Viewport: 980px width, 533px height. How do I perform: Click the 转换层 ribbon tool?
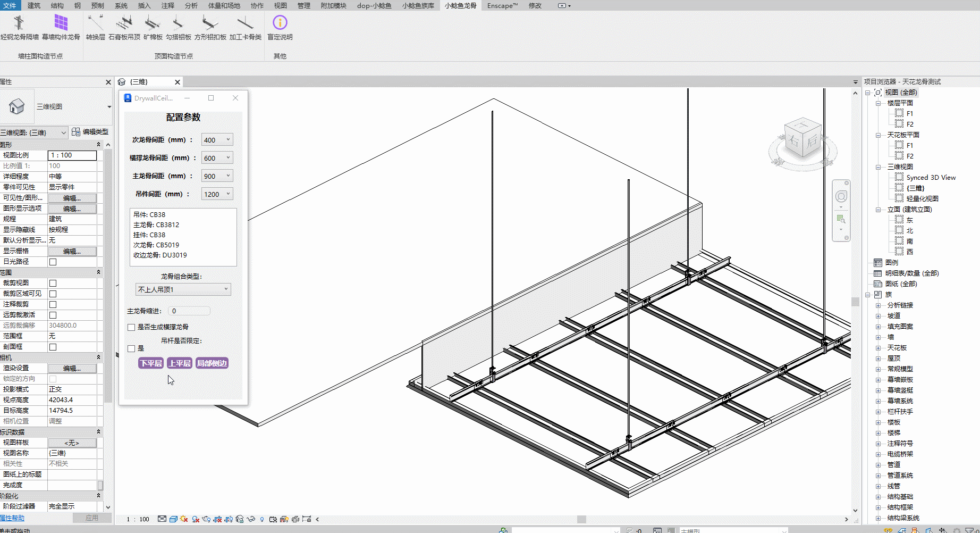pos(96,24)
